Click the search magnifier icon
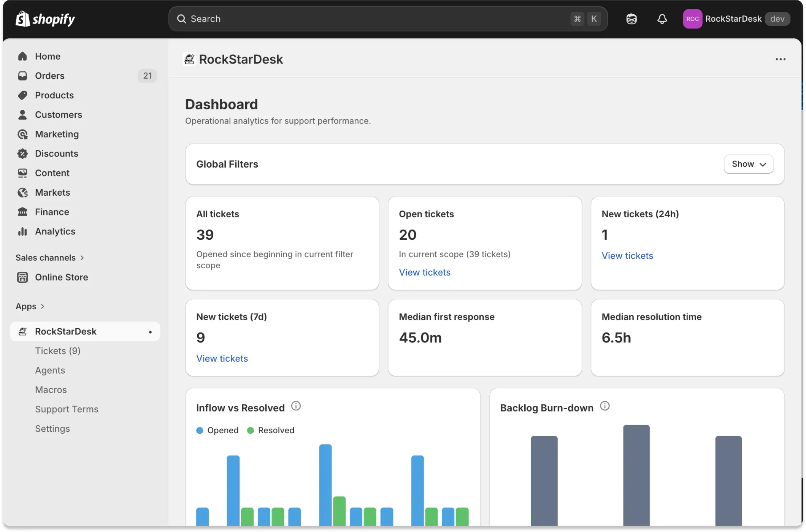Viewport: 806px width, 532px height. (x=181, y=19)
